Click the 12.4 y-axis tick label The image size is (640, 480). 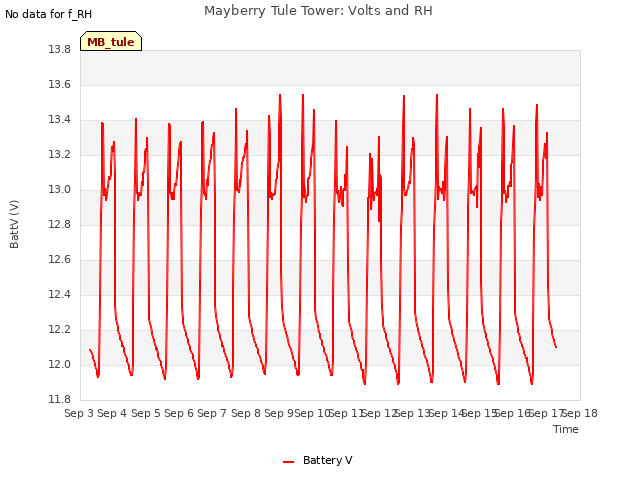(x=60, y=294)
